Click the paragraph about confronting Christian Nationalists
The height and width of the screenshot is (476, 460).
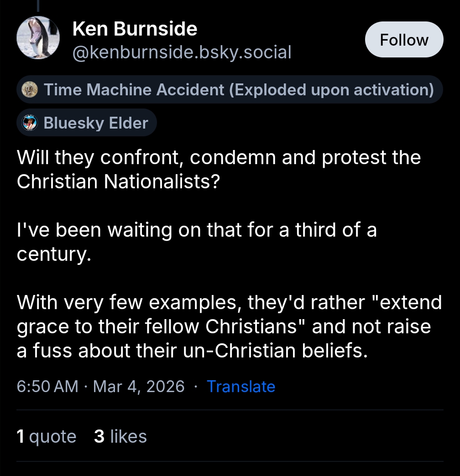coord(218,170)
